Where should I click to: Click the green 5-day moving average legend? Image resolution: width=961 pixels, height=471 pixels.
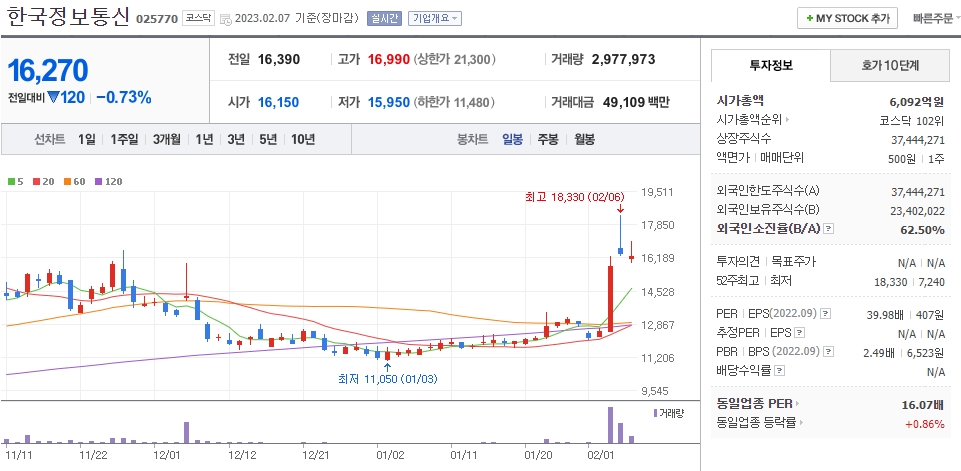point(15,182)
